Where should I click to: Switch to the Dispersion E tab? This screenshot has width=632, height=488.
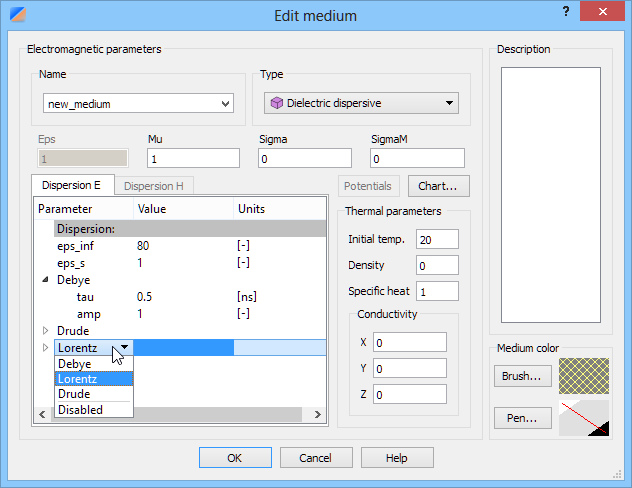(71, 185)
